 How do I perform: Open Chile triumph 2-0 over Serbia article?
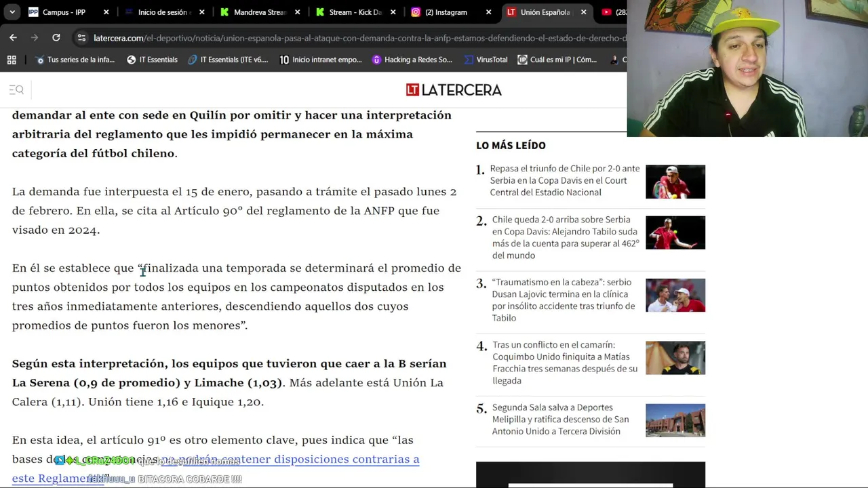click(565, 180)
